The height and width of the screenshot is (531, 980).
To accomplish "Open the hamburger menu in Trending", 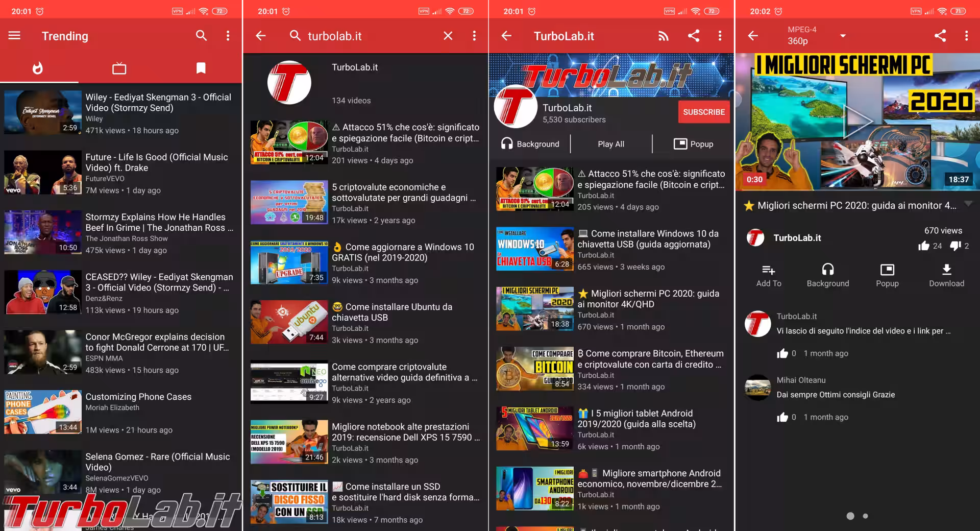I will coord(14,36).
